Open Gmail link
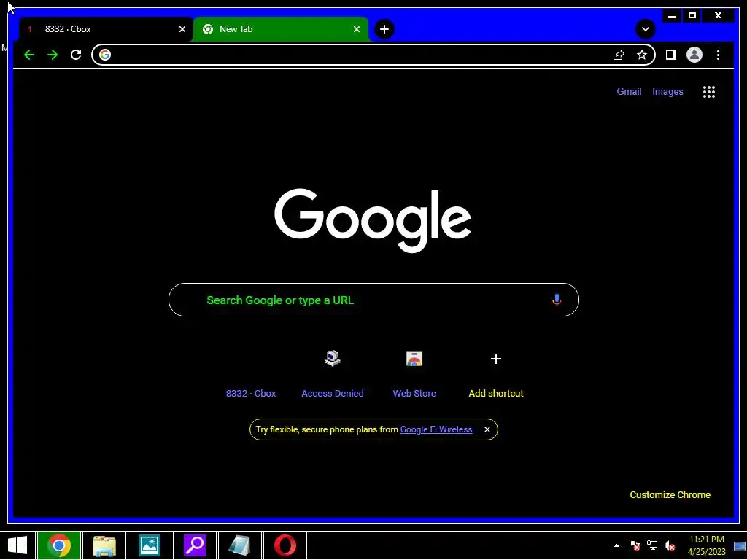The height and width of the screenshot is (560, 747). click(629, 91)
